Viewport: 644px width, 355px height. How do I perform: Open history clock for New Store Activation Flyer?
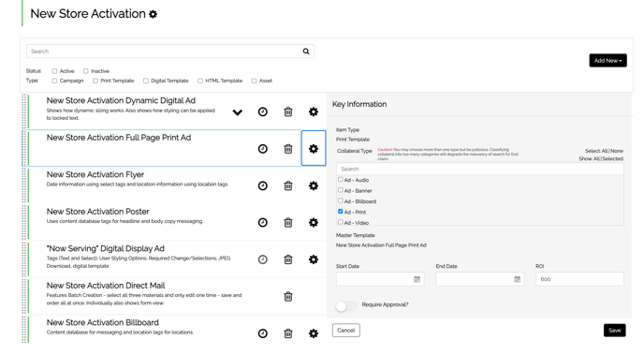tap(263, 185)
